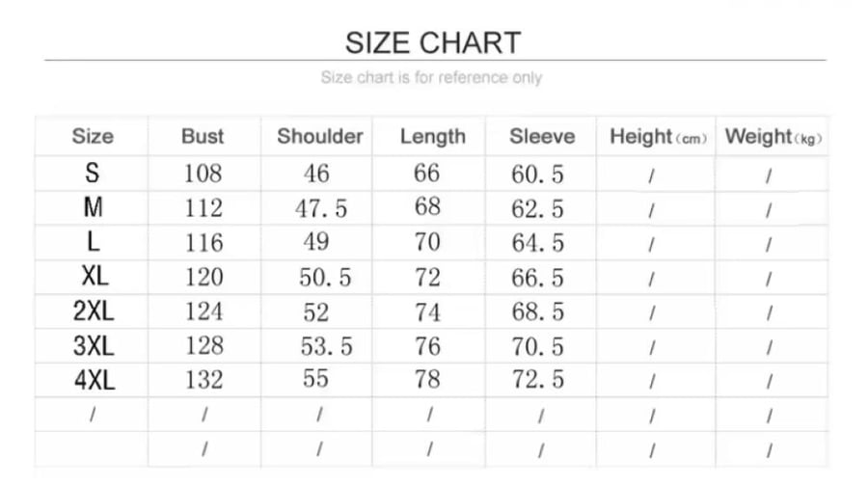This screenshot has width=868, height=486.
Task: Select the Height (cm) column header
Action: coord(658,137)
